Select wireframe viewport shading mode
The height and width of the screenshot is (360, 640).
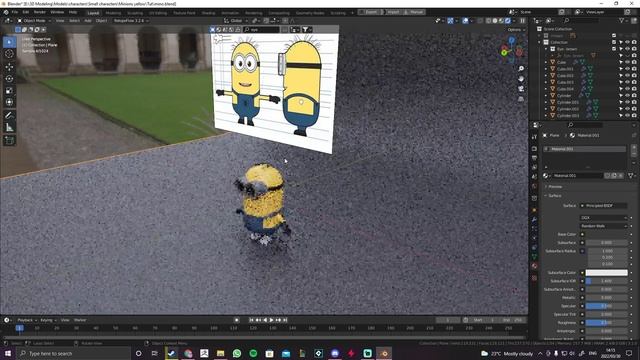[488, 20]
